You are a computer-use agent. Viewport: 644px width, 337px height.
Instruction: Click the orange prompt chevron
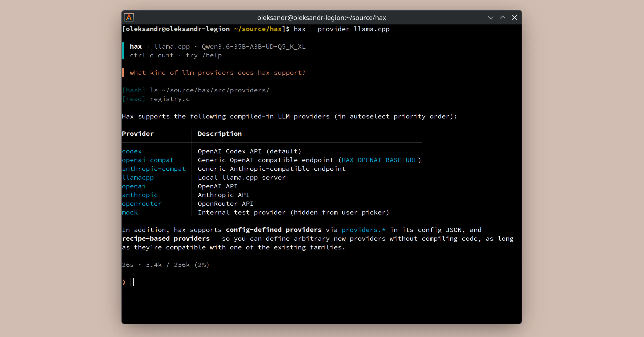(124, 282)
